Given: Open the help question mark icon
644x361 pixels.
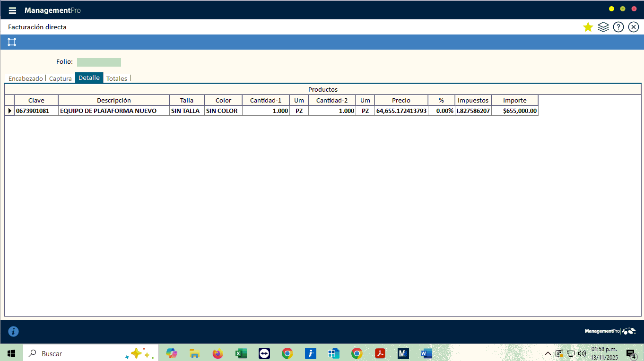Looking at the screenshot, I should tap(618, 27).
